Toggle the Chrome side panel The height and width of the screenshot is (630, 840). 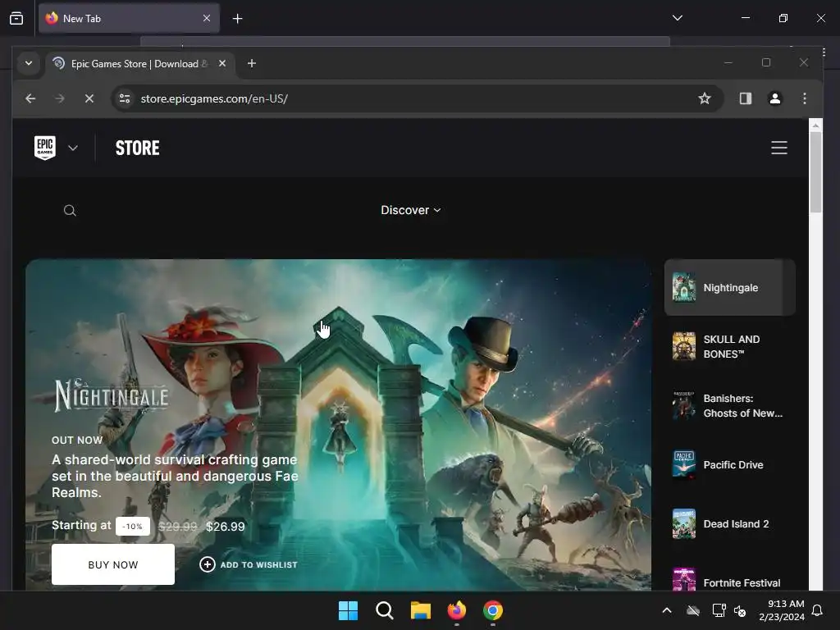pos(745,98)
